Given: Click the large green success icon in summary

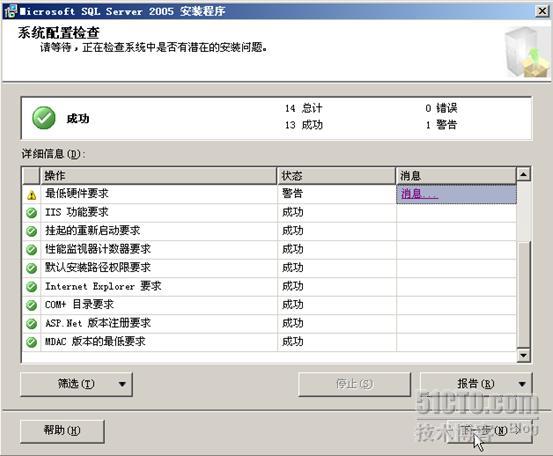Looking at the screenshot, I should point(44,118).
